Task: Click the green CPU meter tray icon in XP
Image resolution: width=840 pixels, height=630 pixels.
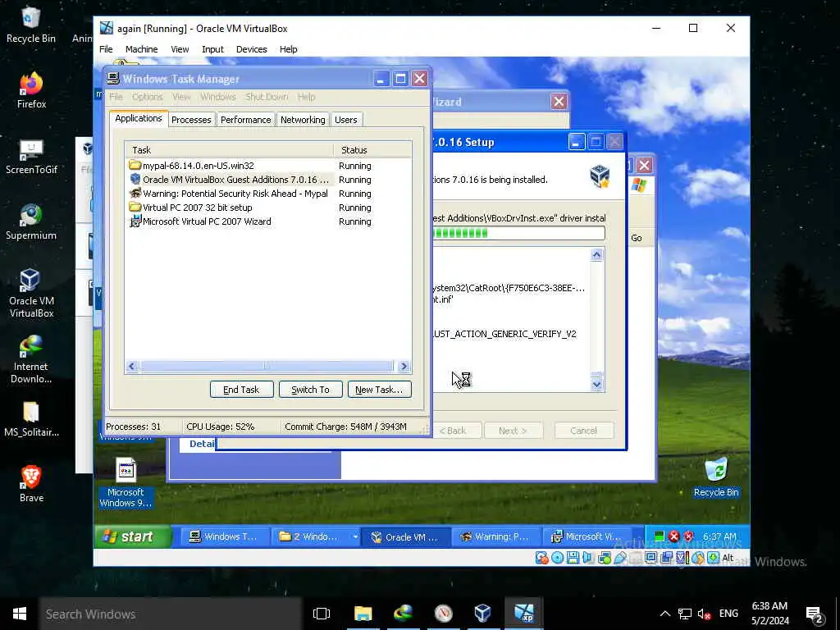Action: [660, 536]
